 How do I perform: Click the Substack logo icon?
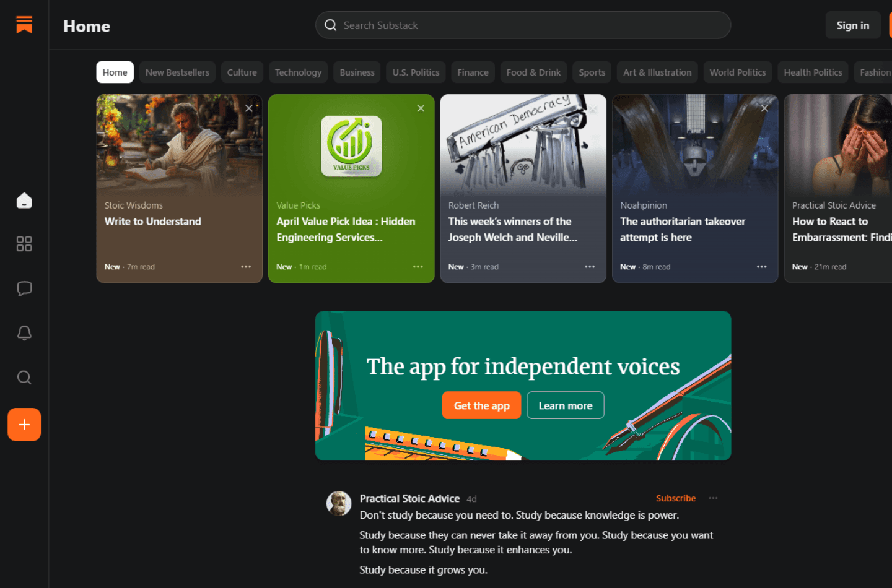[x=24, y=25]
